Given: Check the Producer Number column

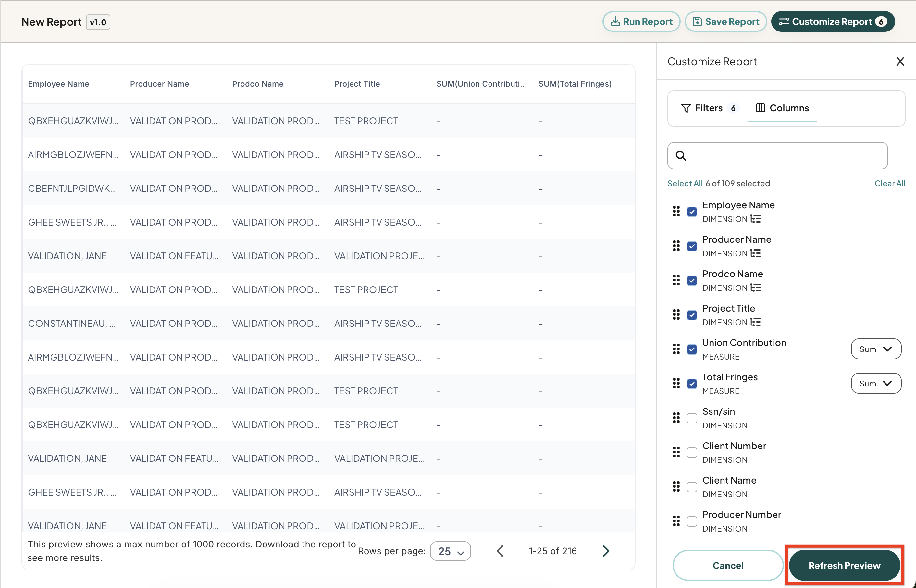Looking at the screenshot, I should (692, 521).
